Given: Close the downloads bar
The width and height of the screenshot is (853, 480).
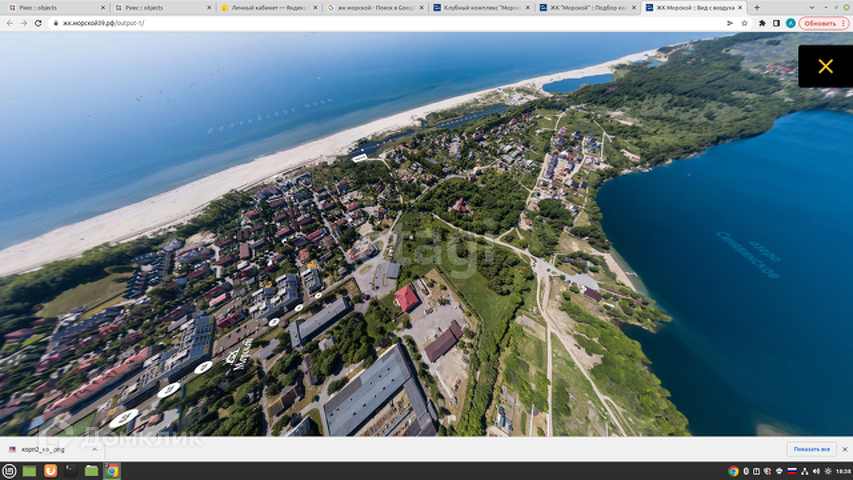Looking at the screenshot, I should [844, 450].
